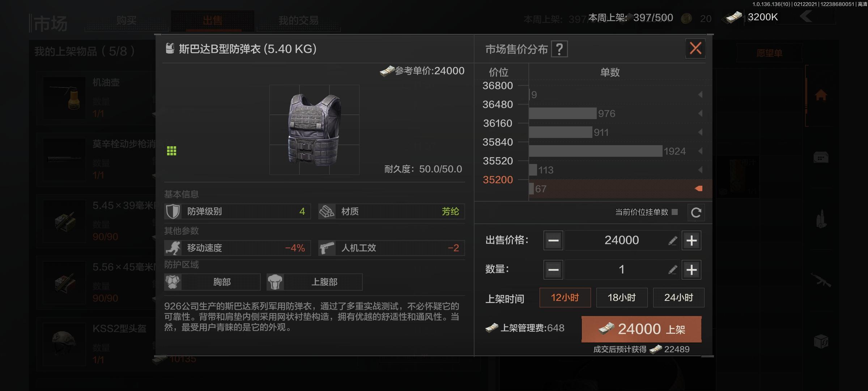Increase the sale price with plus button
This screenshot has height=391, width=868.
click(692, 240)
